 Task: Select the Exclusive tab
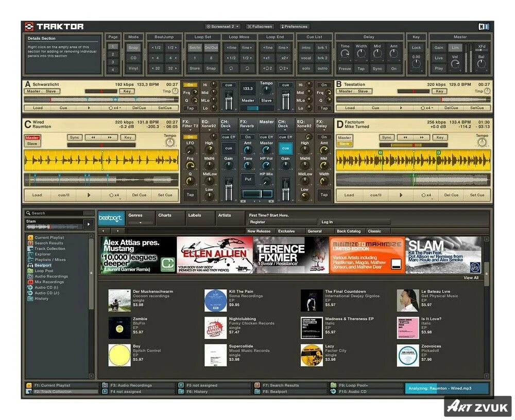(286, 231)
